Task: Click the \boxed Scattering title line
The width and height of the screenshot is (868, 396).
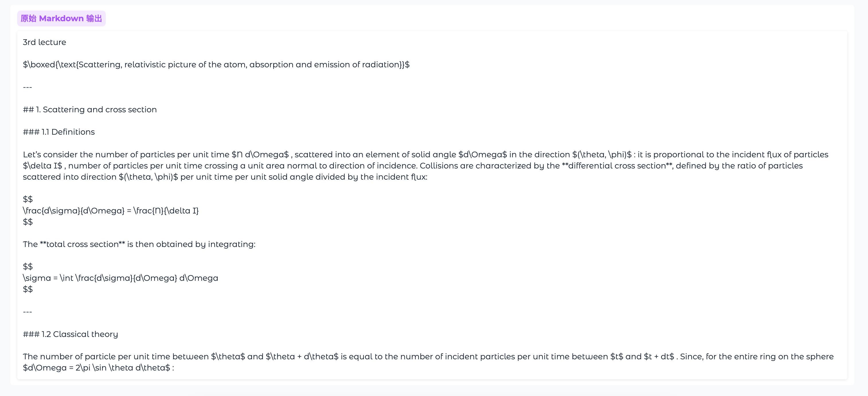Action: tap(216, 65)
